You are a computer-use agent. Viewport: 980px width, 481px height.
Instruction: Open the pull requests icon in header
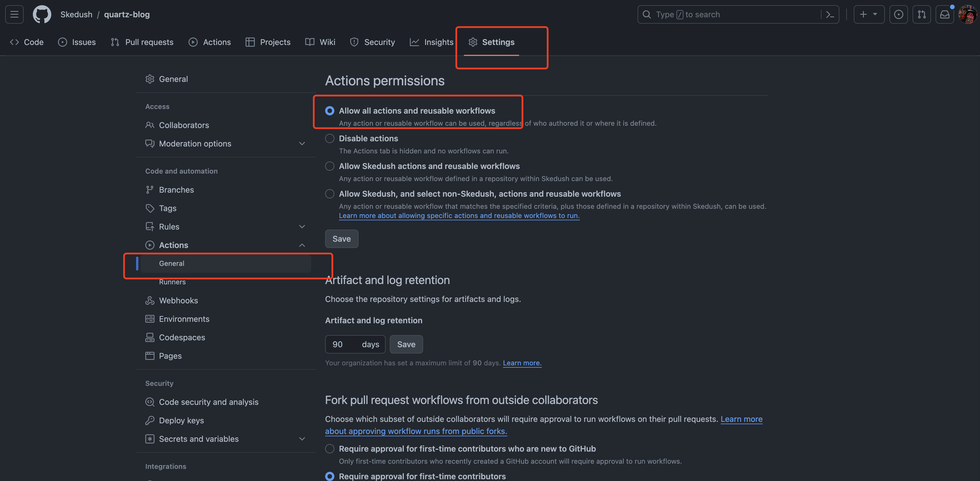[x=921, y=14]
